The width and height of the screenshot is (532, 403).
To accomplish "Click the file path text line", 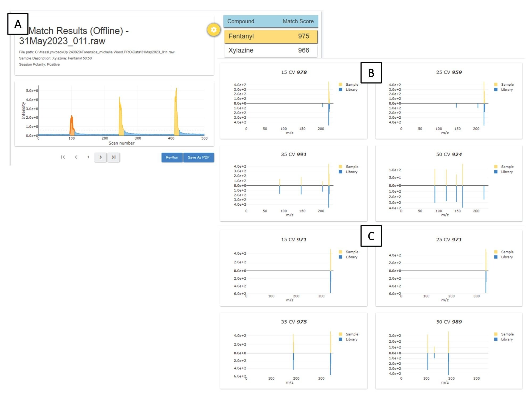I will coord(97,52).
